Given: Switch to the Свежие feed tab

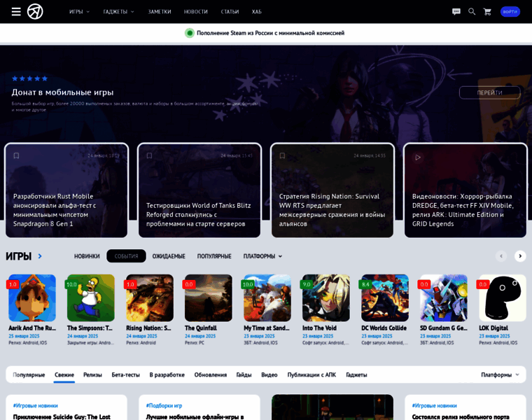Looking at the screenshot, I should 64,375.
